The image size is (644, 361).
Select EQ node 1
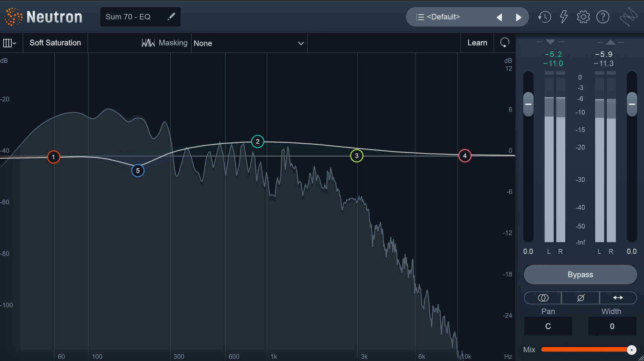point(54,157)
